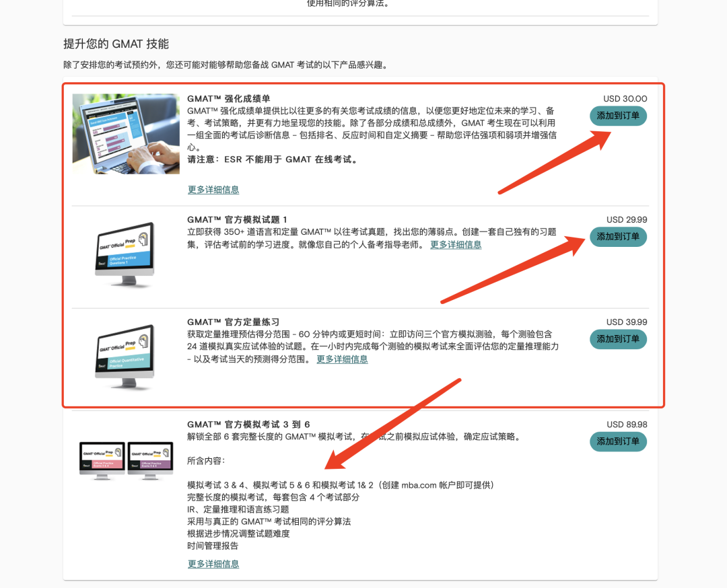Open 更多详细信息 link under 强化成绩单

[213, 190]
